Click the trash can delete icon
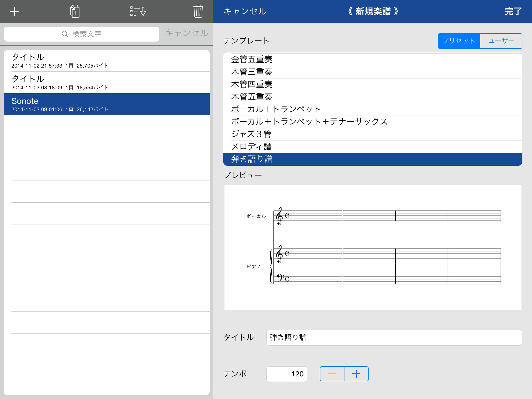The height and width of the screenshot is (399, 532). (198, 11)
